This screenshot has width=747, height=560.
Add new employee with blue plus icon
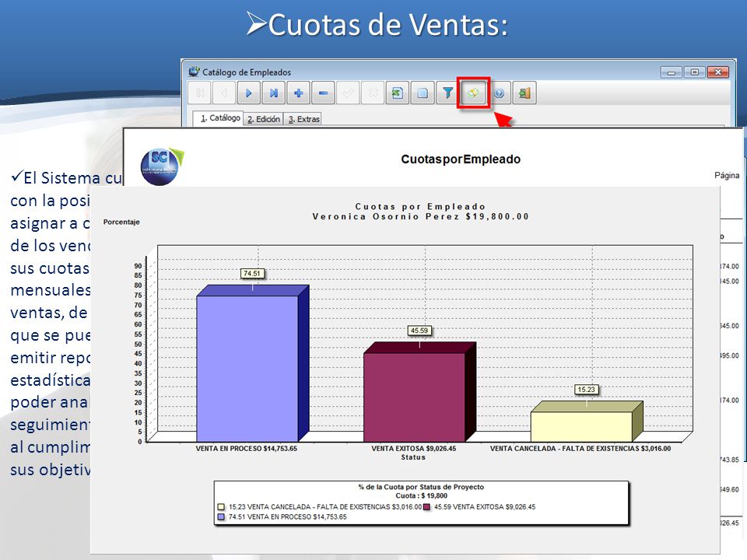coord(298,93)
